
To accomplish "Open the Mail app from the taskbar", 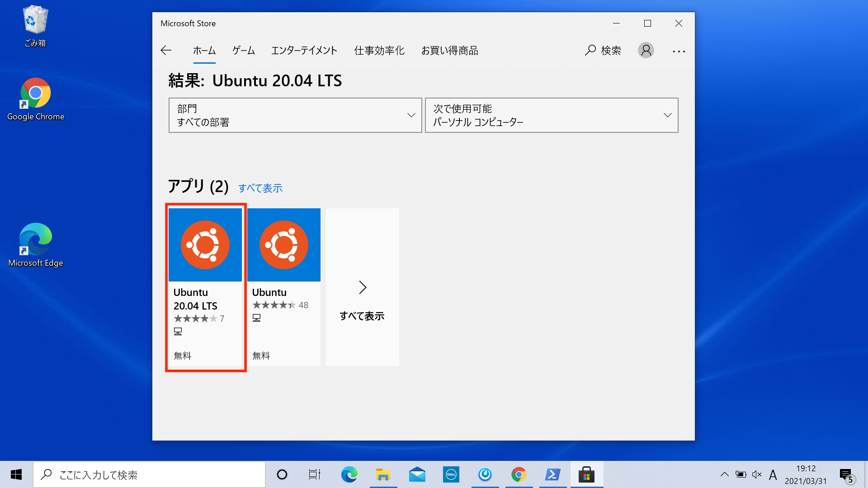I will (x=417, y=474).
